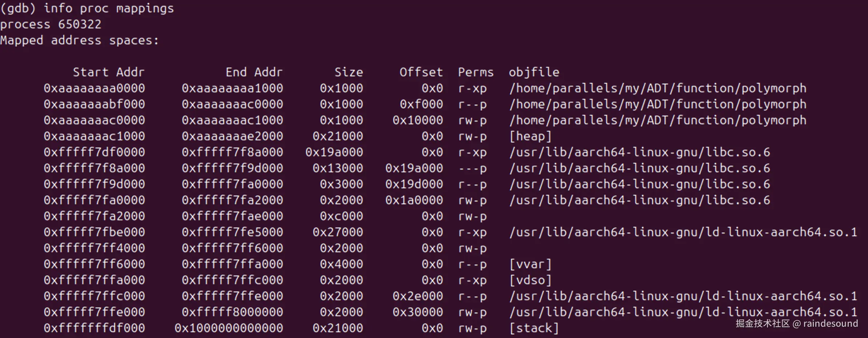Click the libc.so.6 path with ---p perms
Screen dimensions: 868x338
(639, 168)
